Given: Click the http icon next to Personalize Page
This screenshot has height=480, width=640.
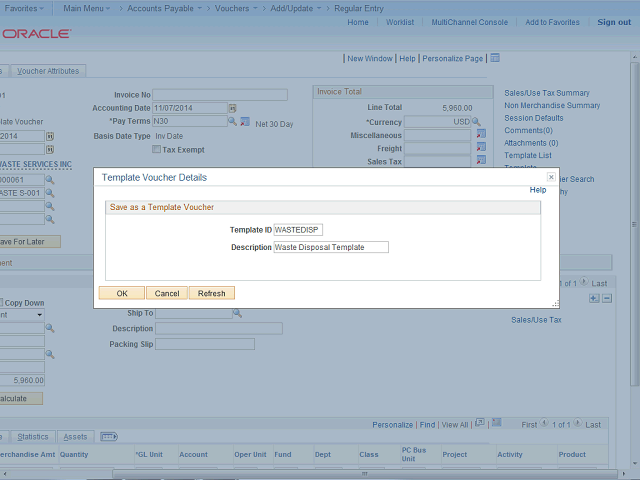Looking at the screenshot, I should [495, 58].
